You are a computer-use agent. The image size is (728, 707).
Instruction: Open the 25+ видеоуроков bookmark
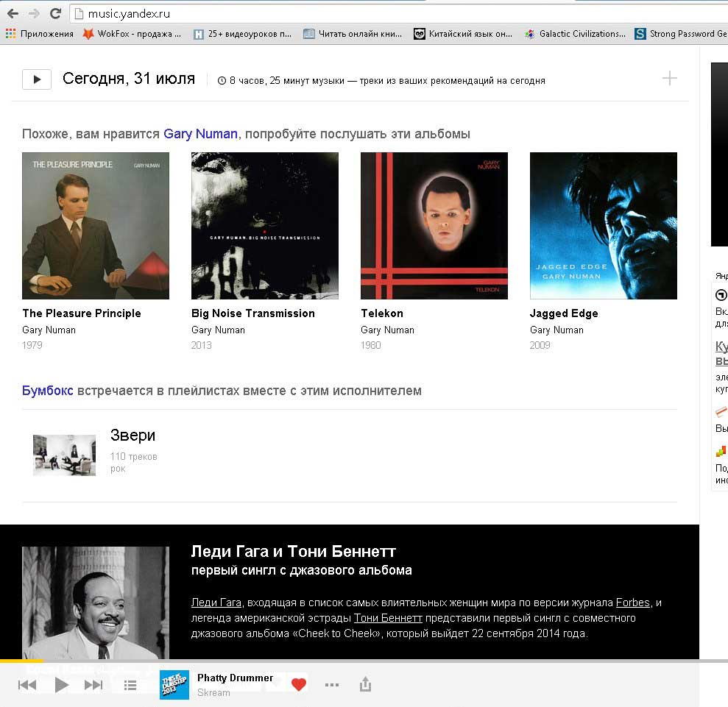242,33
